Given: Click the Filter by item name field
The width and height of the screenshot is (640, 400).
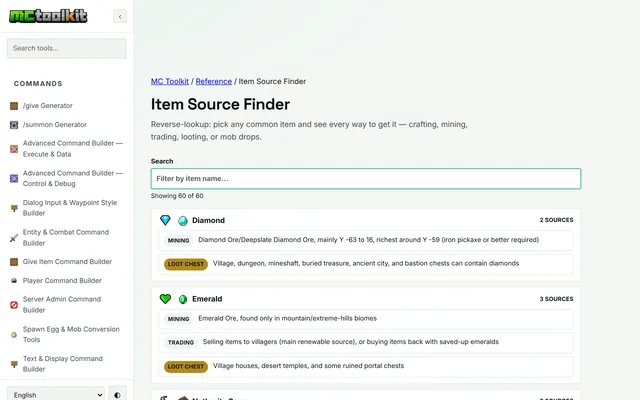Looking at the screenshot, I should click(x=366, y=179).
